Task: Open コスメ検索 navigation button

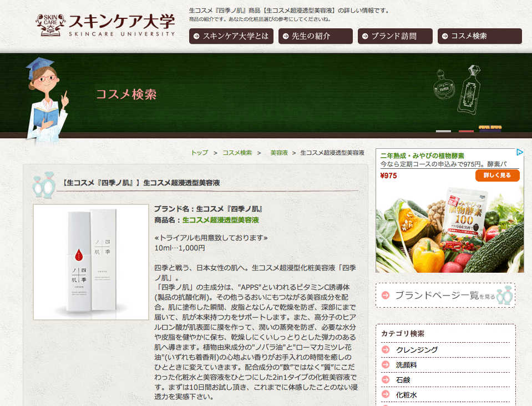Action: [x=479, y=36]
